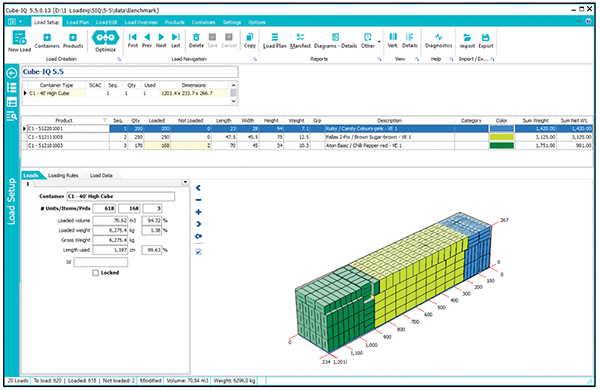Viewport: 600px width, 390px height.
Task: Click the Id input field
Action: [x=101, y=262]
